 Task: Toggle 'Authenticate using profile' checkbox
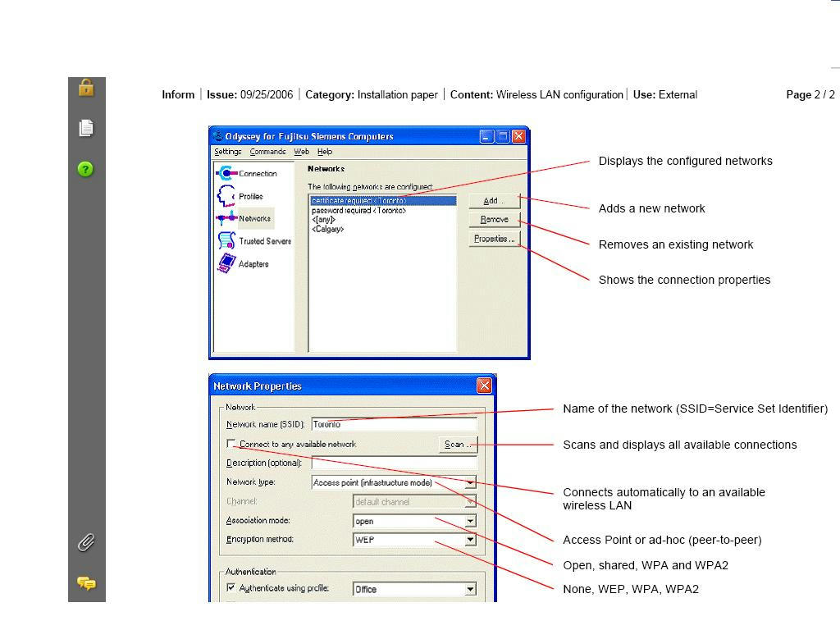(x=231, y=587)
